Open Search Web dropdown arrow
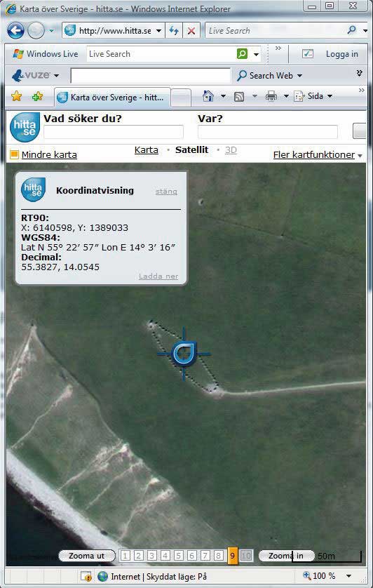The width and height of the screenshot is (373, 588). [299, 75]
